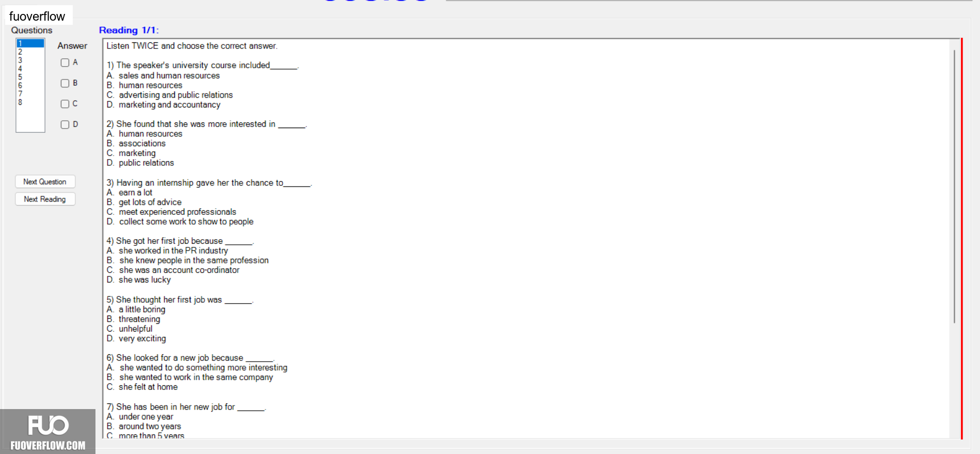980x454 pixels.
Task: Select question 7 in the Questions list
Action: 30,94
